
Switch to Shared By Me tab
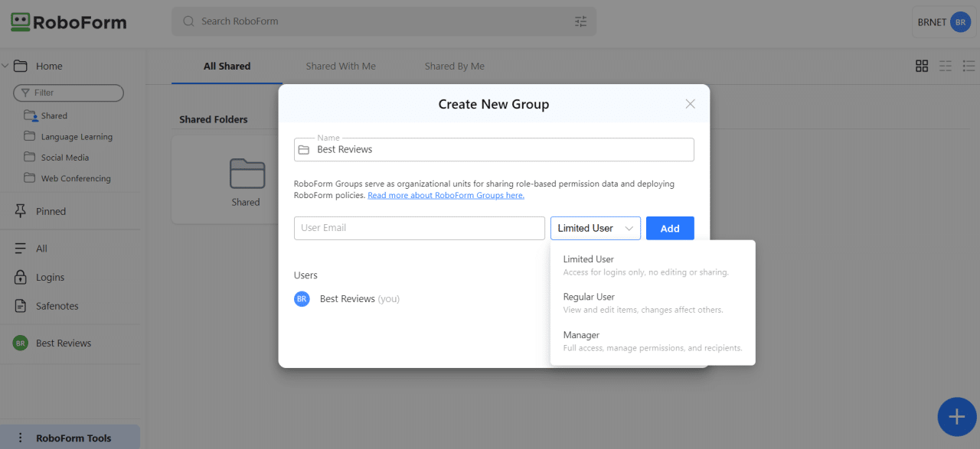coord(454,66)
